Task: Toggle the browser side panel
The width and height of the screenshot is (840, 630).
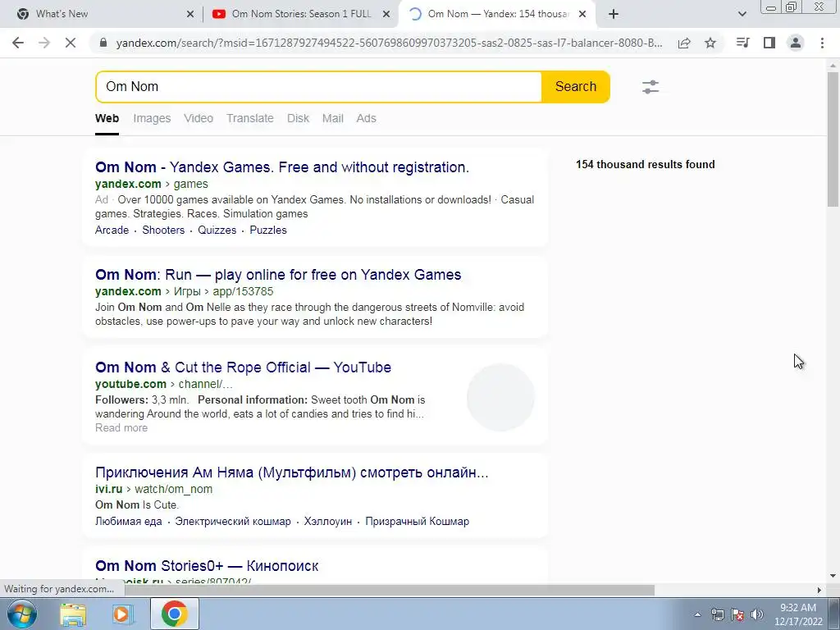Action: (x=769, y=43)
